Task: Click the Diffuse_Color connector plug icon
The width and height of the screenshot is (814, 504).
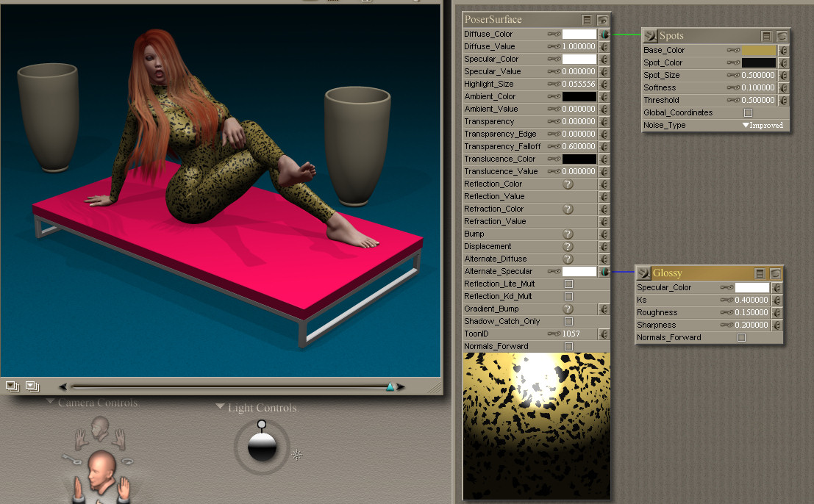Action: click(604, 34)
